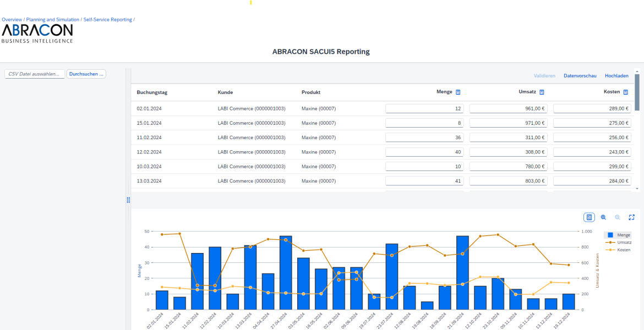Toggle Menge series in chart legend
The height and width of the screenshot is (330, 644).
(619, 235)
